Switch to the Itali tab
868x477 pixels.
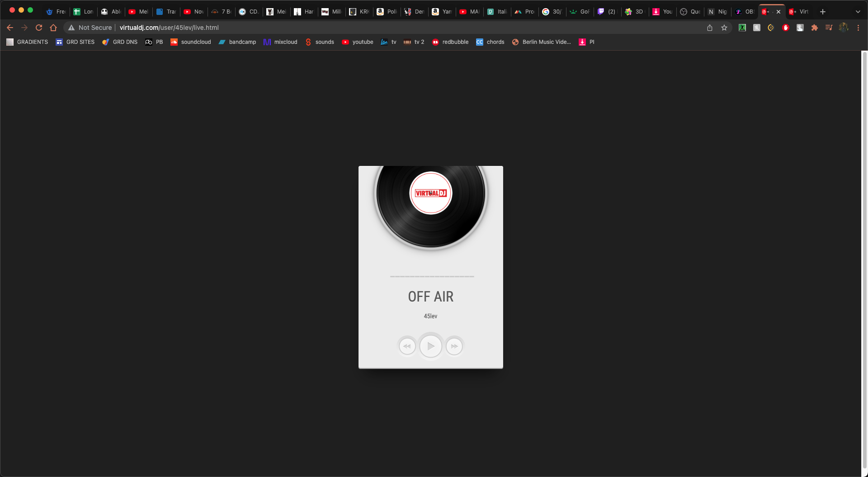point(497,12)
